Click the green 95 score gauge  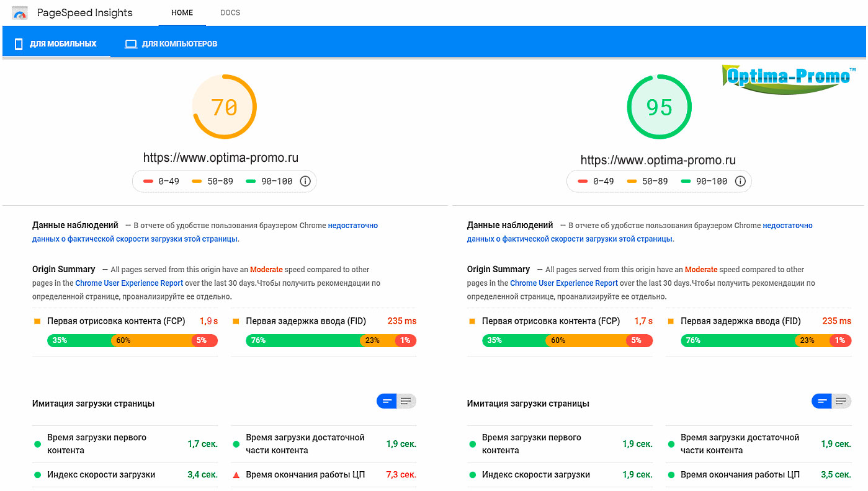(659, 107)
